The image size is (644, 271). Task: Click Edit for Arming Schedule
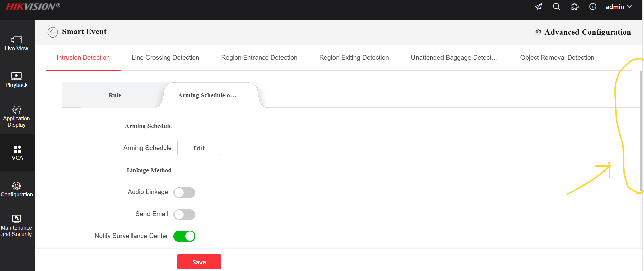[199, 148]
